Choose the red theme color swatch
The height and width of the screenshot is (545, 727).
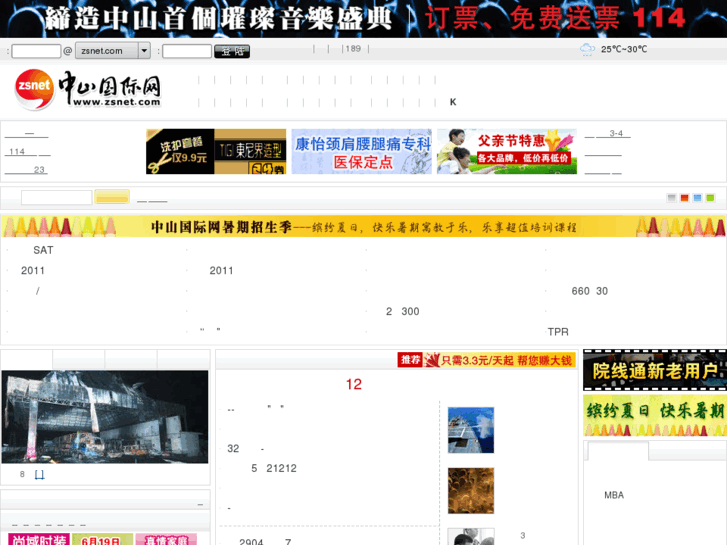[684, 198]
